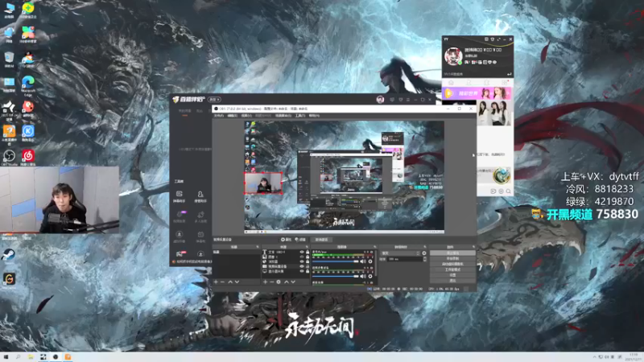
Task: Open settings gear of second mixer channel
Action: click(x=370, y=276)
